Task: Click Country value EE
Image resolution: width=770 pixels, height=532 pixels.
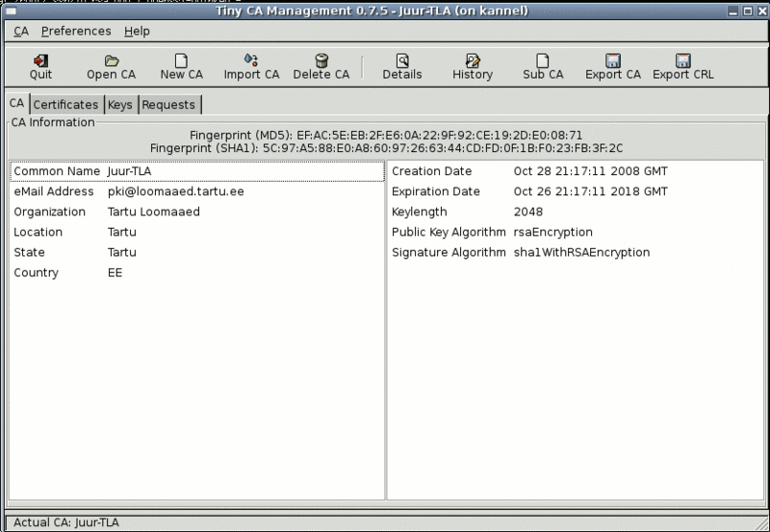Action: 115,272
